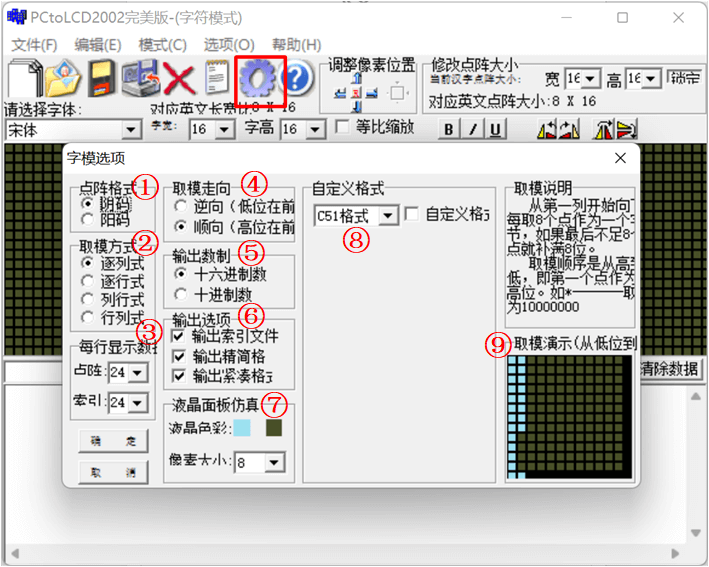Shift pixels left with the left arrow
Screen dimensions: 709x567
point(340,93)
